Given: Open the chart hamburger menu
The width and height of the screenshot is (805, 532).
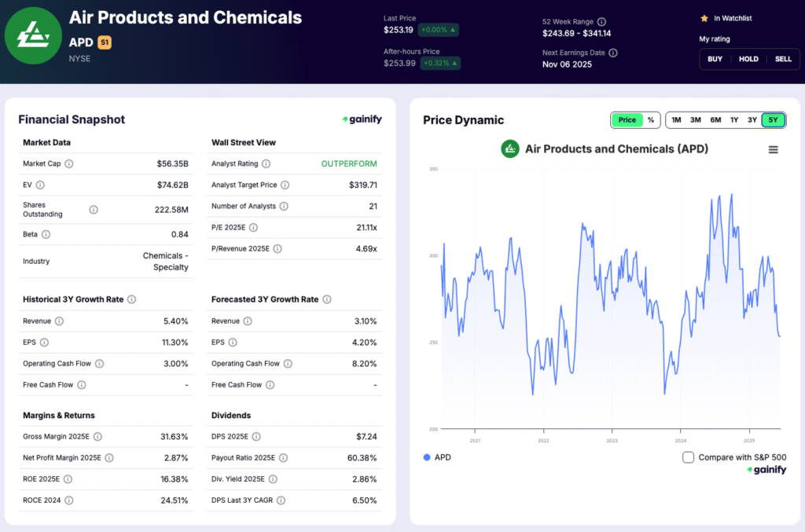Looking at the screenshot, I should tap(773, 149).
